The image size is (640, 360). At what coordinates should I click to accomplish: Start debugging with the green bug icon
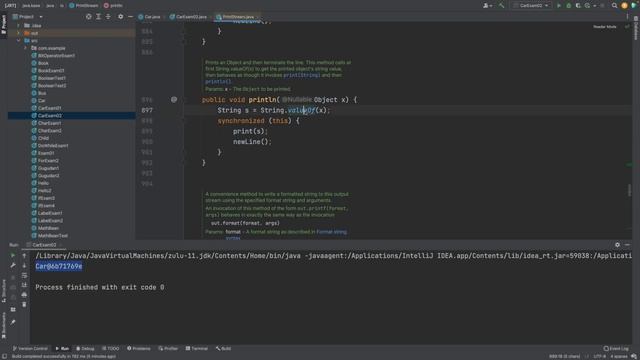click(569, 6)
